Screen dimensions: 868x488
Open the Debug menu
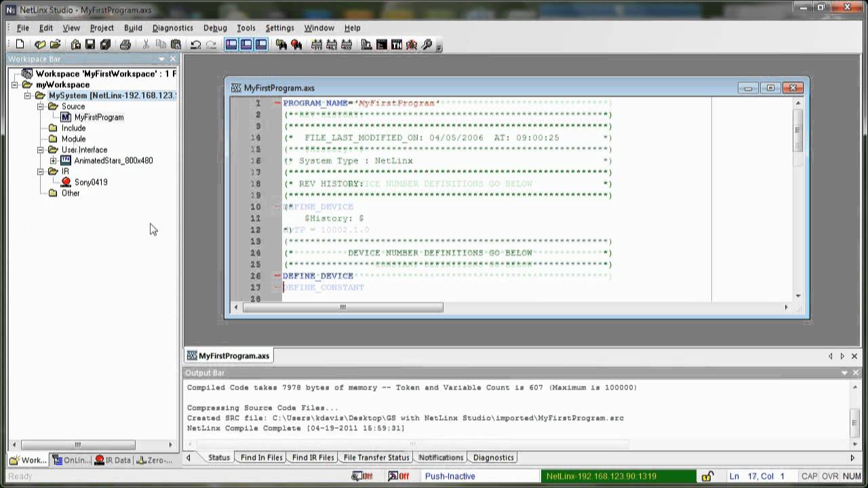(x=215, y=28)
